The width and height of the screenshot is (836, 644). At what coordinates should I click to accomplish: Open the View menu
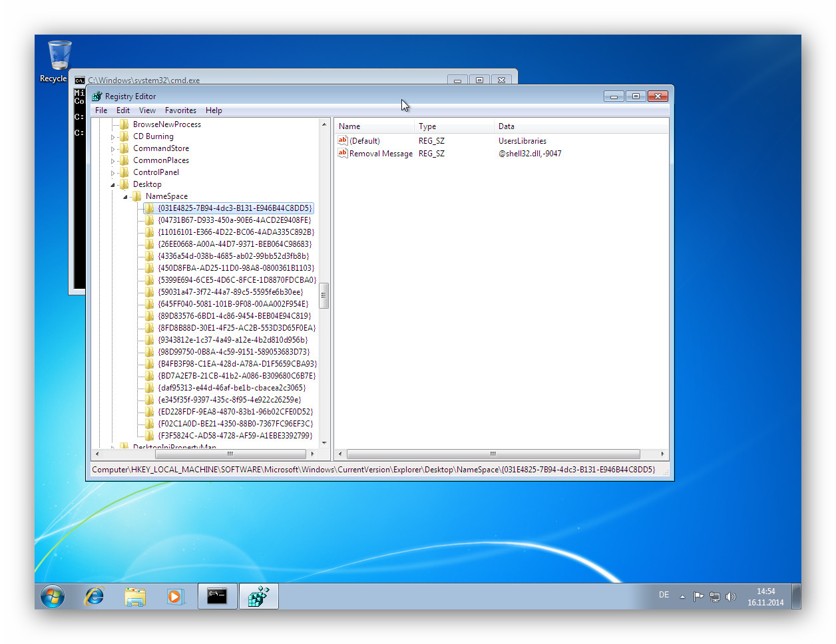coord(147,110)
